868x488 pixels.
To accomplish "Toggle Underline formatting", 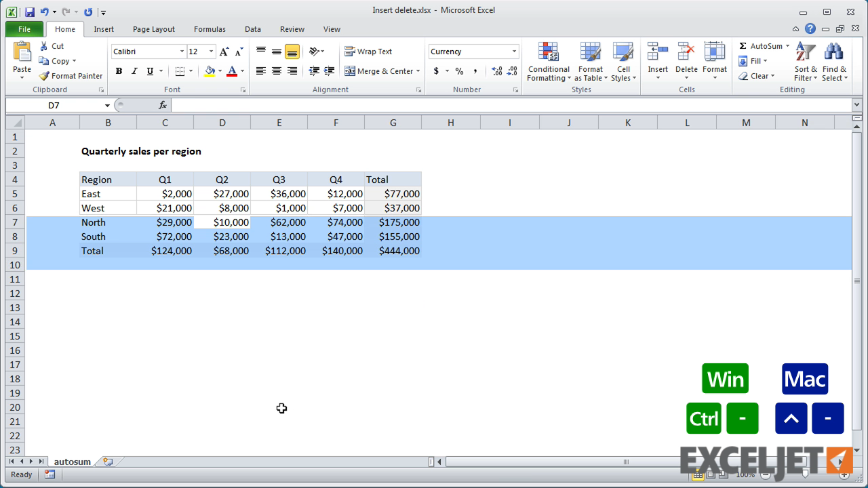I will click(150, 71).
